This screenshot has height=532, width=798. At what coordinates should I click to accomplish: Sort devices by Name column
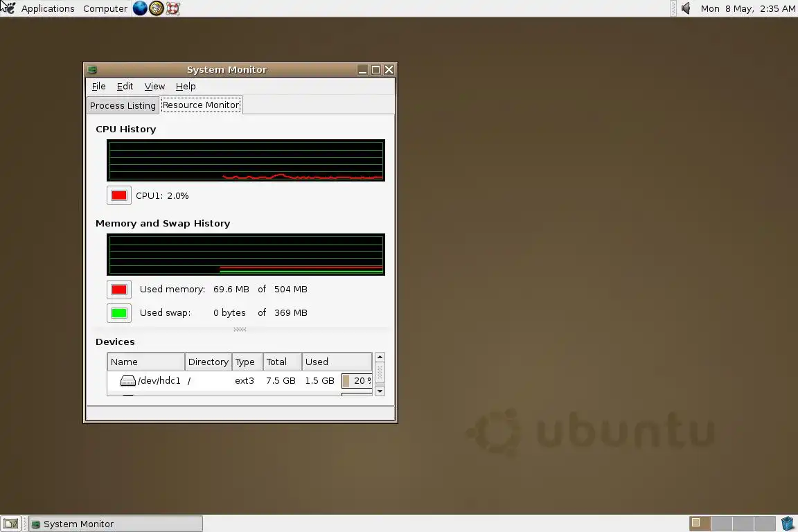coord(145,362)
